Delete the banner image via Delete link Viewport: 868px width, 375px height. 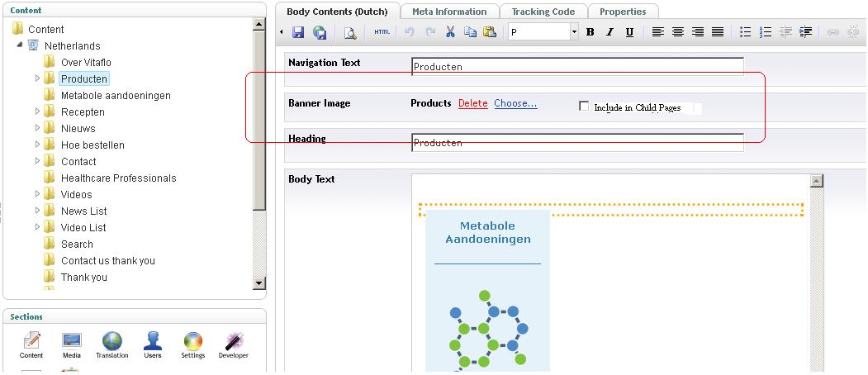[472, 103]
